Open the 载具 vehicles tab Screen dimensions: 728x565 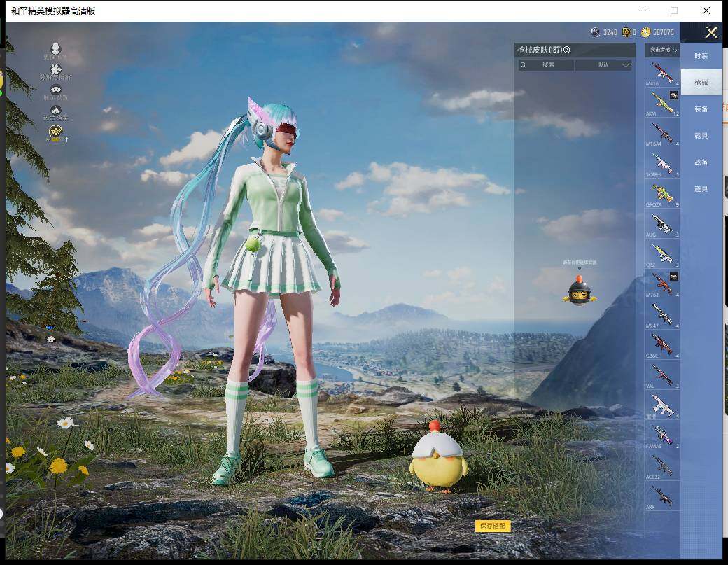pyautogui.click(x=701, y=136)
